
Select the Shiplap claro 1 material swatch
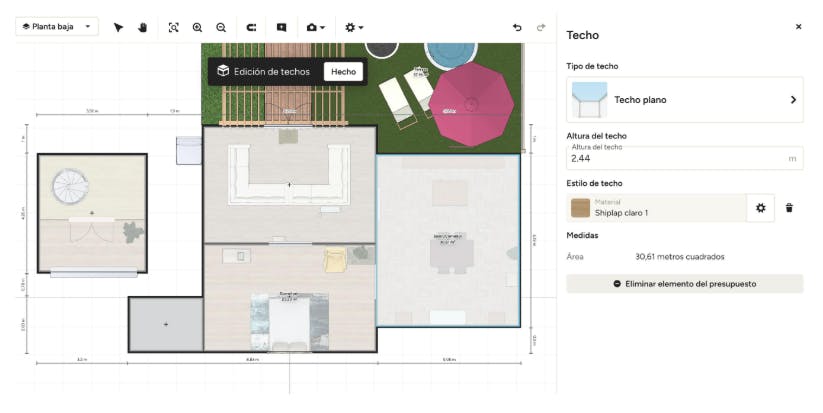[580, 208]
